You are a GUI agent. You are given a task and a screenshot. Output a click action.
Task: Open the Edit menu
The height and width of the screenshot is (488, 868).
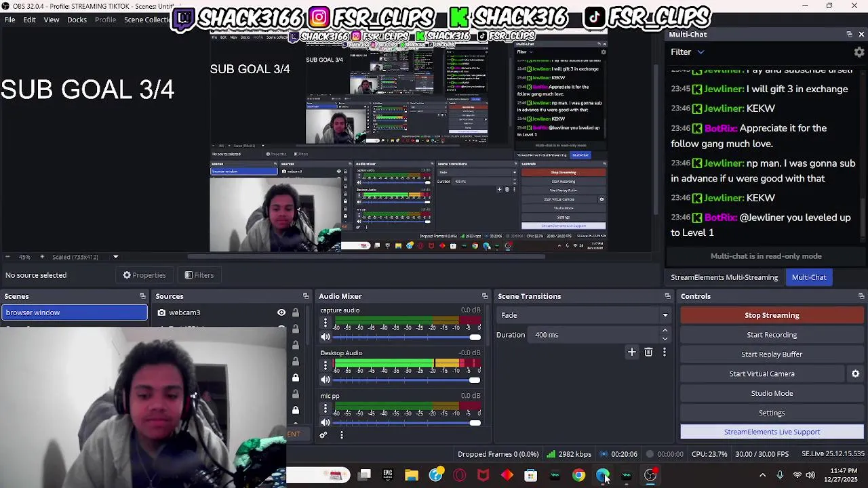[x=29, y=20]
